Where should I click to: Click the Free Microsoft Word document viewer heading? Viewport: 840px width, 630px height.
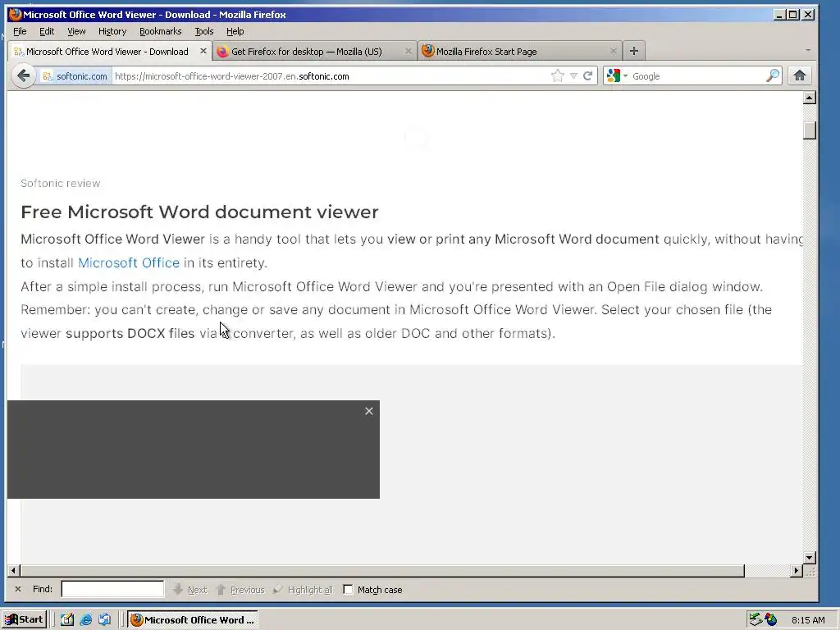(x=199, y=212)
